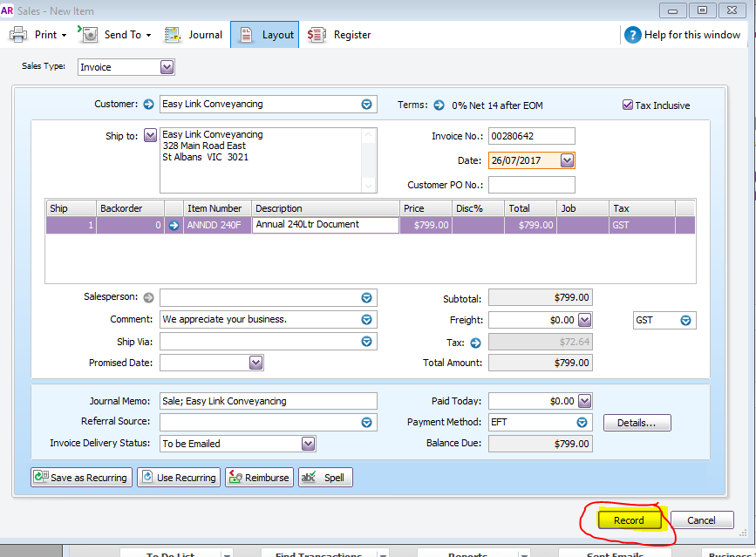The height and width of the screenshot is (557, 756).
Task: Click the item row zoom arrow for ANNDD 240F
Action: tap(174, 225)
